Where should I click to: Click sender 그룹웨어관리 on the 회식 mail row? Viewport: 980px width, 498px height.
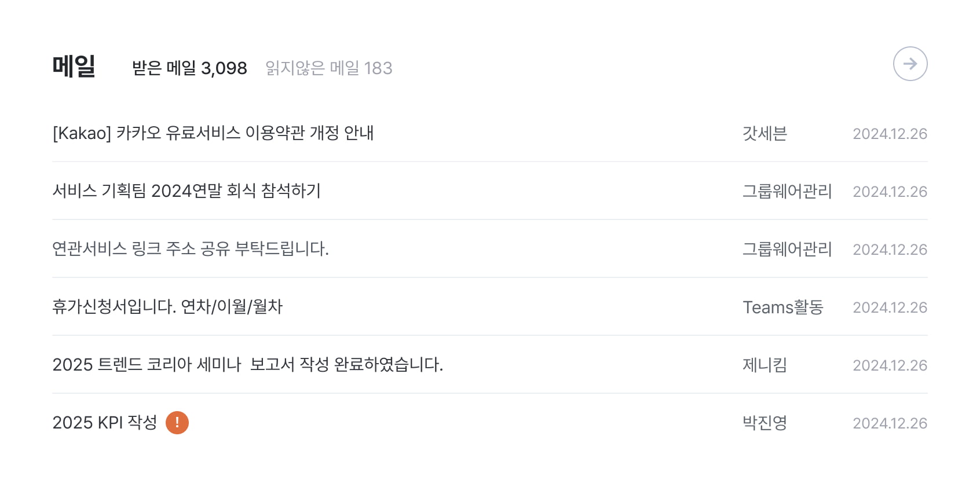pos(787,192)
